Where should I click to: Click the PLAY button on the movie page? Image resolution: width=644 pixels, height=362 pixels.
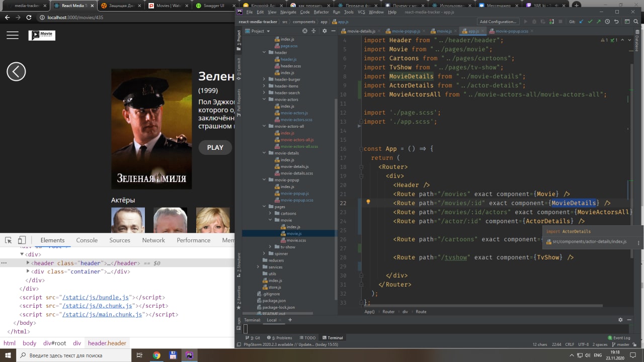tap(215, 147)
